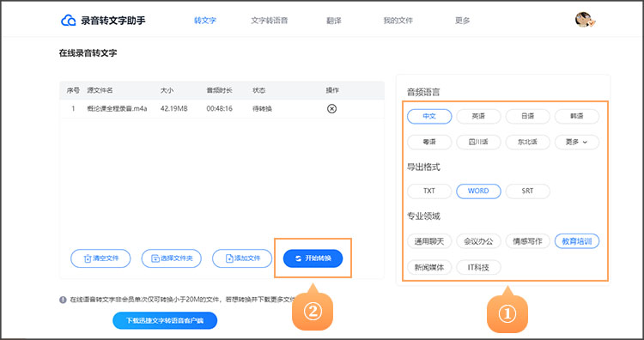Click the 大小 column header

[167, 90]
